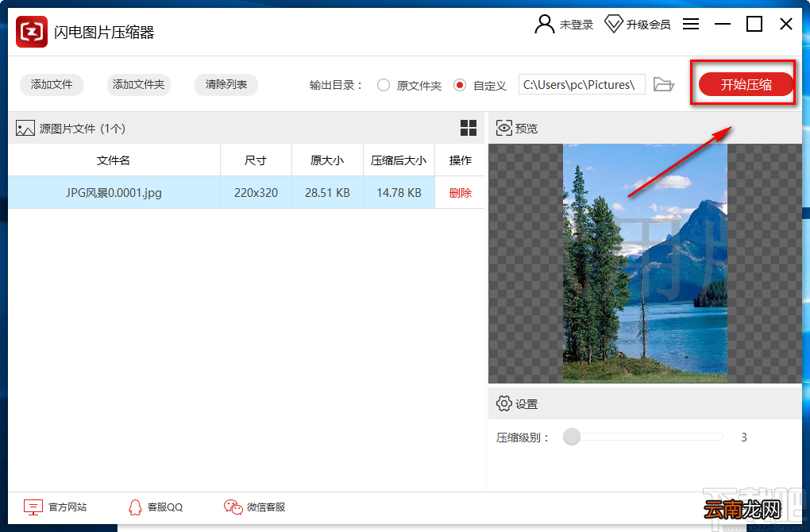This screenshot has height=532, width=810.
Task: Click the 源图片文件 (1个) label
Action: pos(83,128)
